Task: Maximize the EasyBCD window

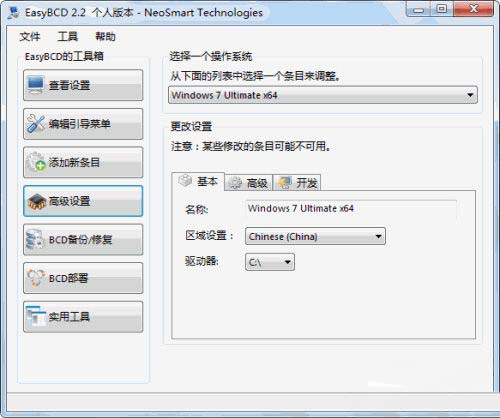Action: (442, 9)
